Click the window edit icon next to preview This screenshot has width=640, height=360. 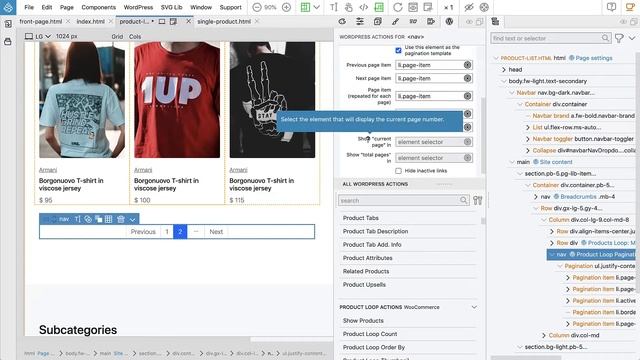tap(428, 7)
